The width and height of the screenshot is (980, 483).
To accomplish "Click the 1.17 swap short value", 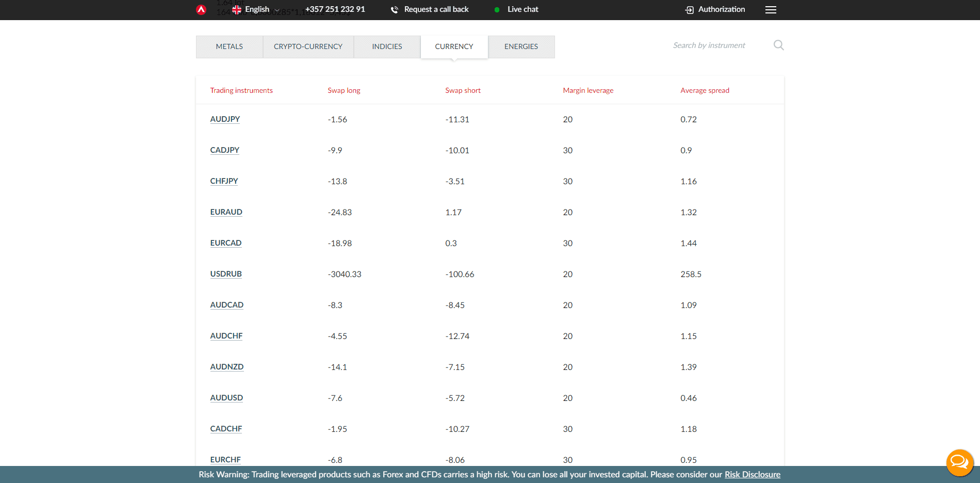I will 453,213.
